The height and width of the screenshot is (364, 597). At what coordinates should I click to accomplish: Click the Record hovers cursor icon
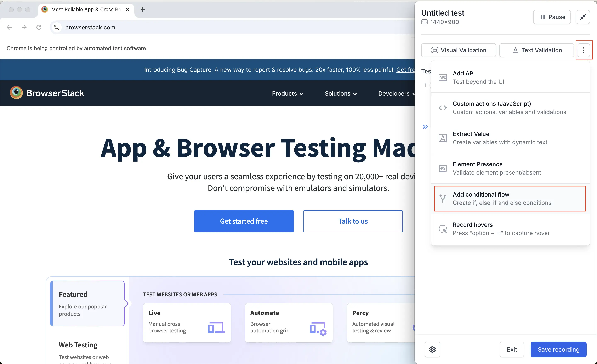443,229
